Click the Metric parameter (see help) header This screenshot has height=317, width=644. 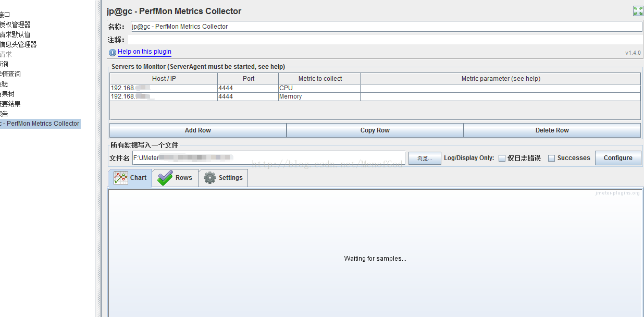click(501, 79)
